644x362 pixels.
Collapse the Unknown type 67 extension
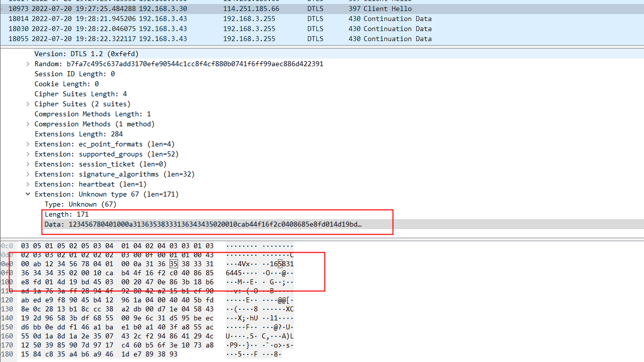(x=28, y=195)
